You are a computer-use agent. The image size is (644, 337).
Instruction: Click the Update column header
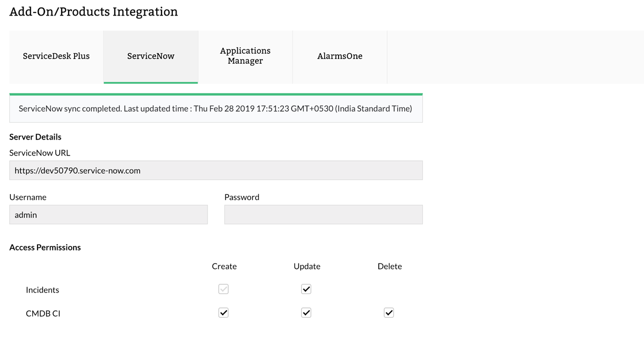pyautogui.click(x=307, y=266)
